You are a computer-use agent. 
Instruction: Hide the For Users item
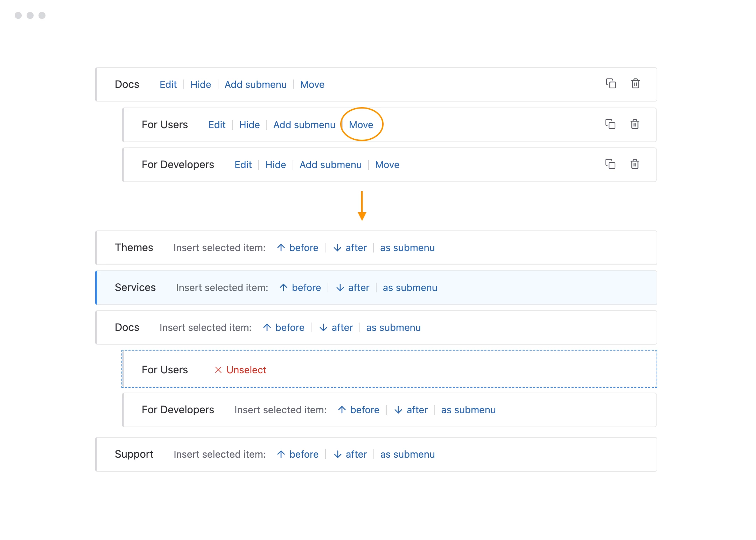pos(249,125)
